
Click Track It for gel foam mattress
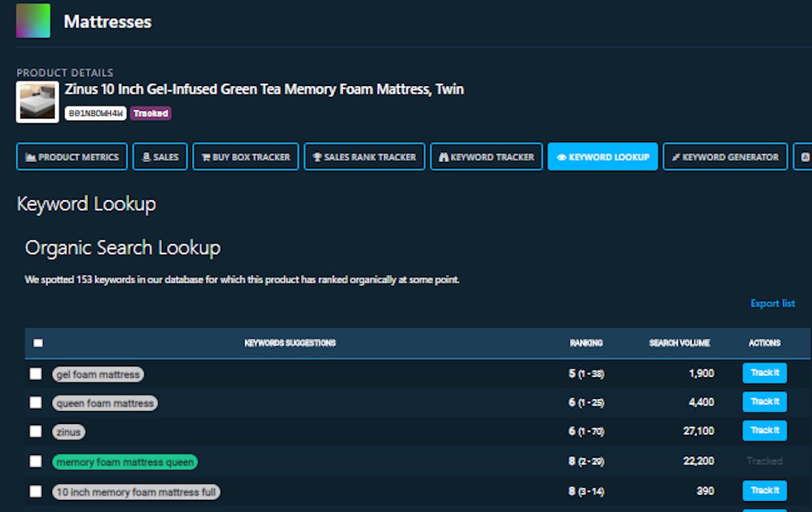(765, 373)
